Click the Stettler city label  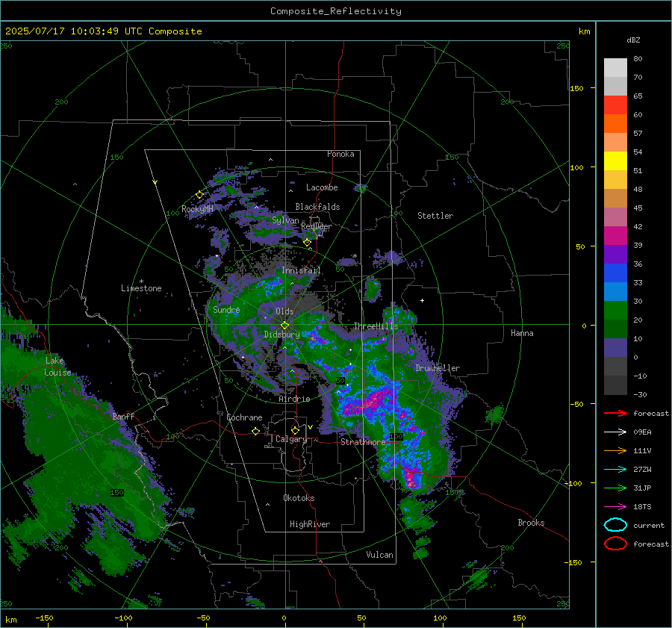(x=435, y=216)
